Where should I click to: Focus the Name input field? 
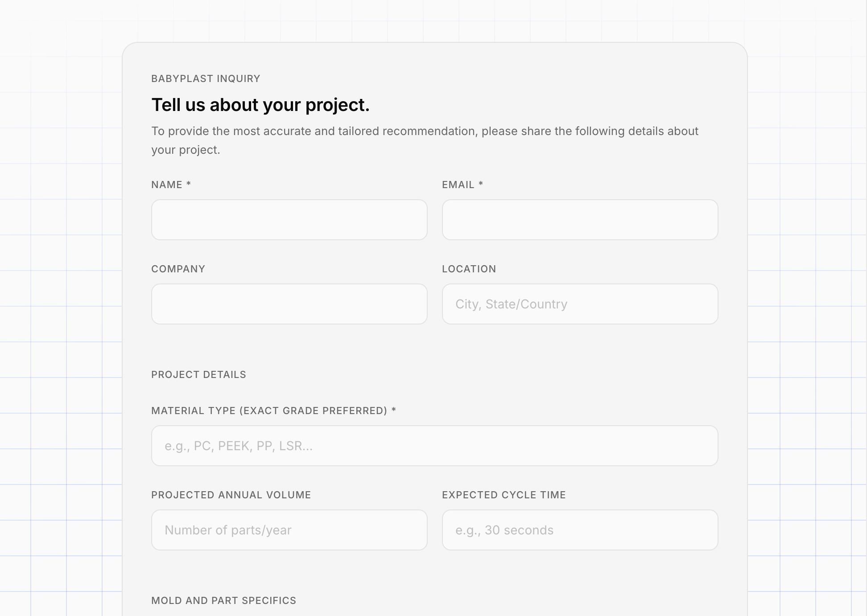coord(289,220)
